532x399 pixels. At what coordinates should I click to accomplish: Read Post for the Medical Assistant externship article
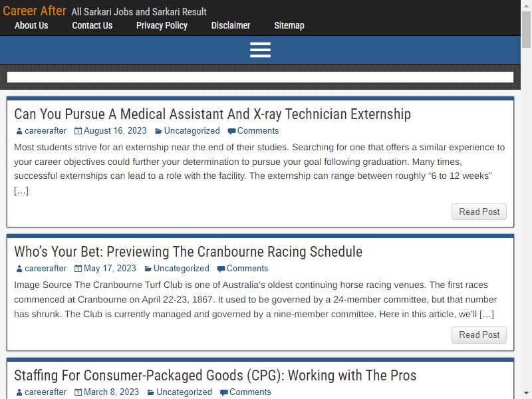tap(479, 211)
